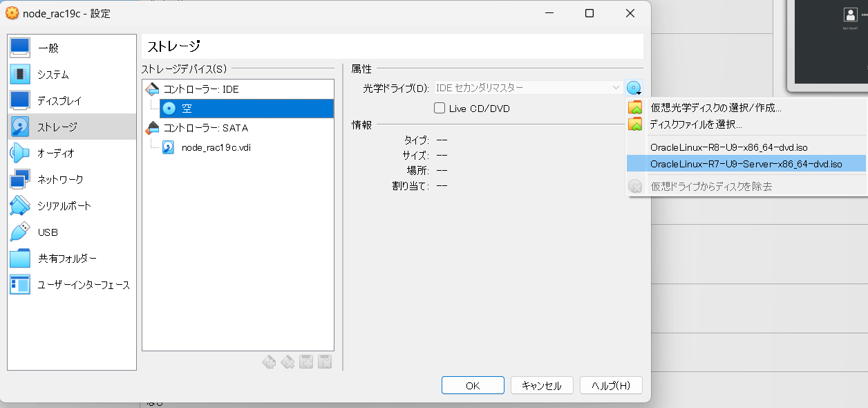868x408 pixels.
Task: Select the コントローラー: IDE tree row
Action: click(x=238, y=89)
